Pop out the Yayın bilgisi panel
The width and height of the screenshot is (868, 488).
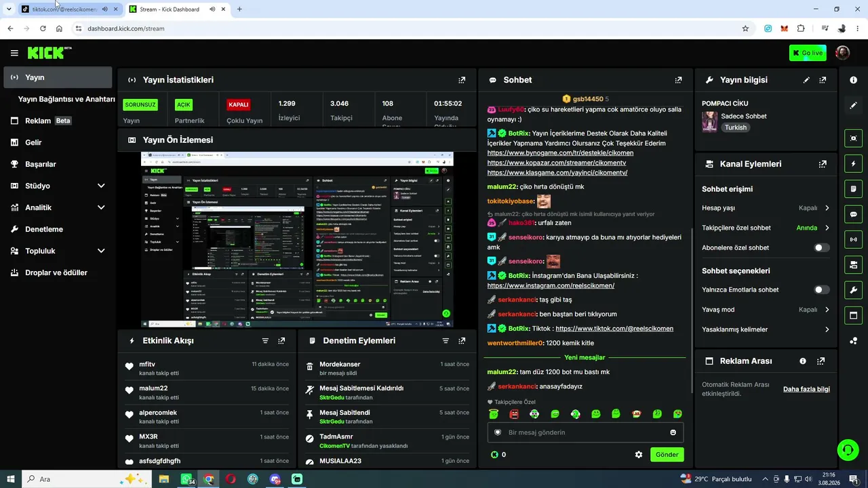823,80
